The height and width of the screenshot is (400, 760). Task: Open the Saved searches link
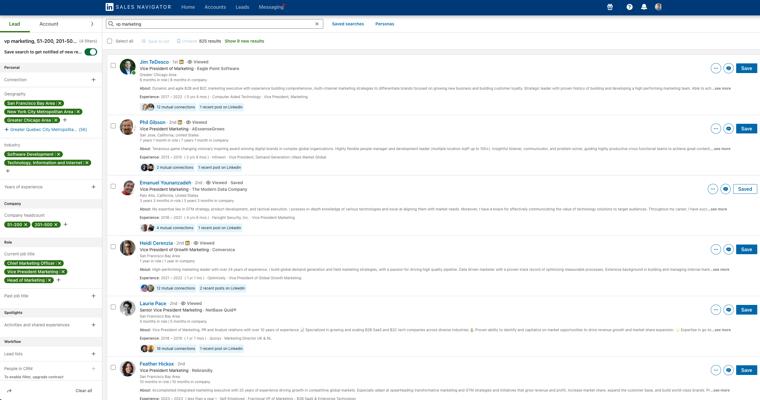pyautogui.click(x=347, y=24)
